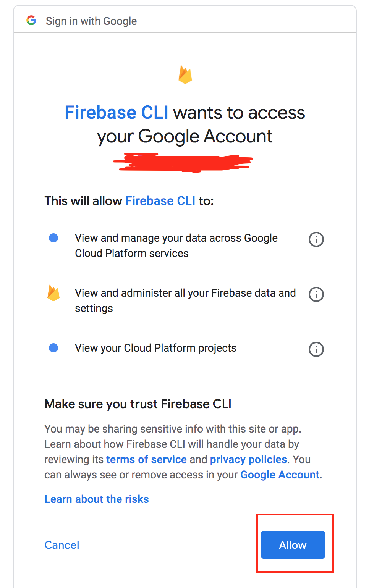This screenshot has width=382, height=588.
Task: Open the privacy policies link
Action: (248, 459)
